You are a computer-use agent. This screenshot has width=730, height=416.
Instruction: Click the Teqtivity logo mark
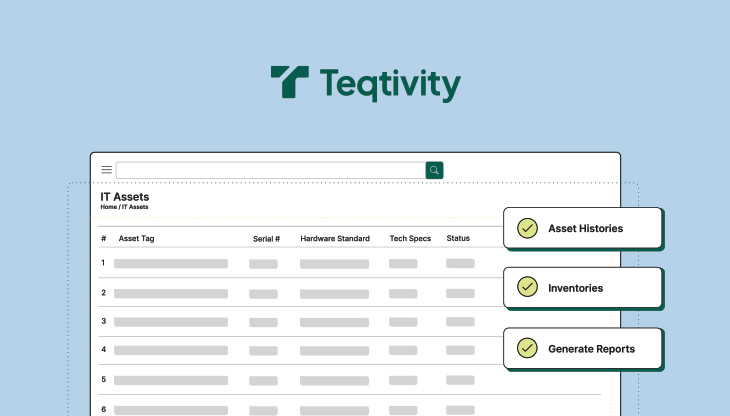(x=290, y=83)
